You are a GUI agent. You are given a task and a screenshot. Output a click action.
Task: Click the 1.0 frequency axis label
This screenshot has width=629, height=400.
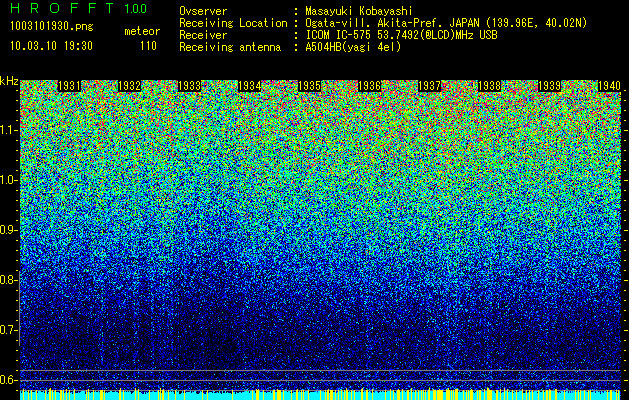9,180
